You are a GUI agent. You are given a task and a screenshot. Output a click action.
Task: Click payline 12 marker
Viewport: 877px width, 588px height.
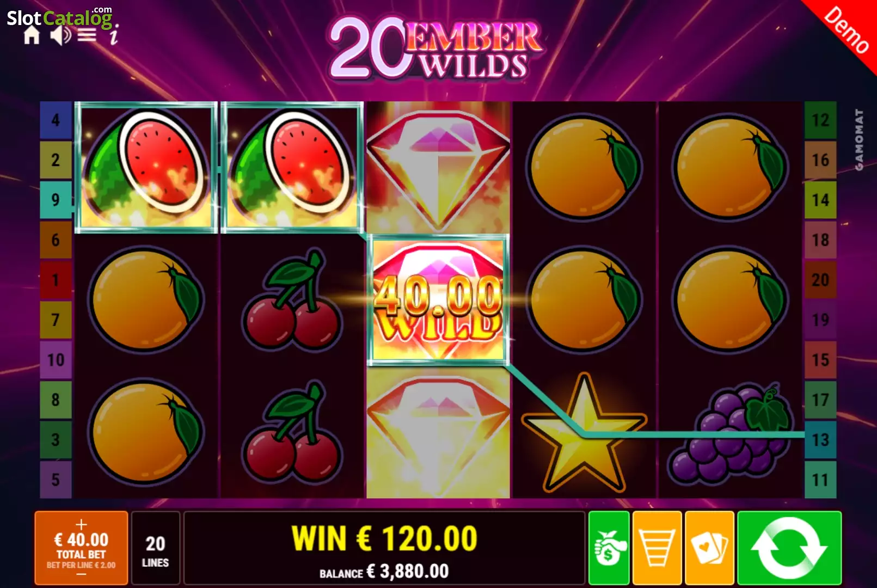(820, 120)
